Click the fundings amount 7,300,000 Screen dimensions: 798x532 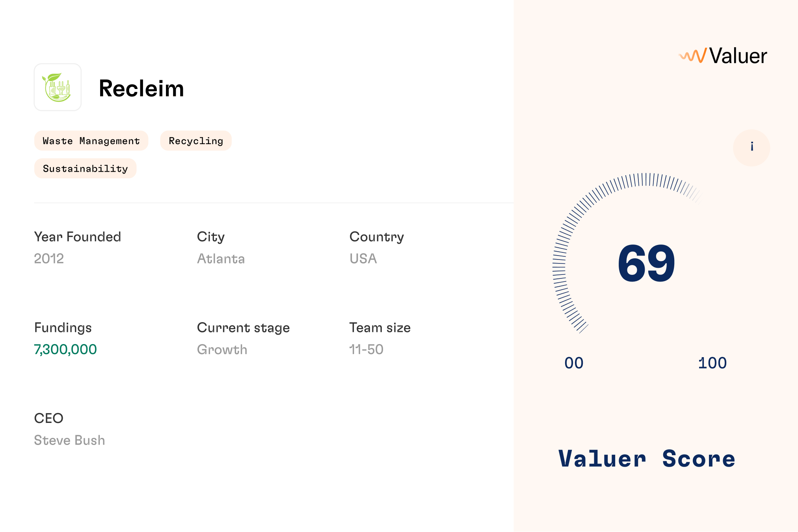coord(65,349)
